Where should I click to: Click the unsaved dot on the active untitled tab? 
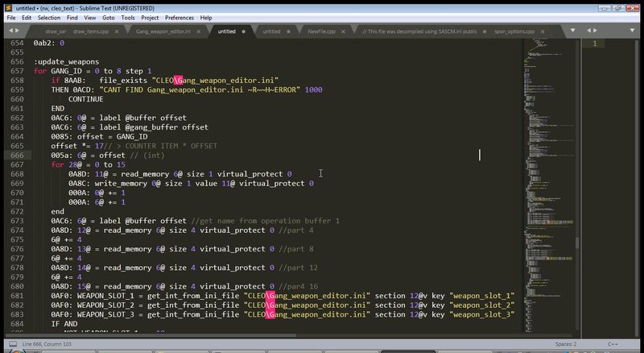pyautogui.click(x=244, y=31)
